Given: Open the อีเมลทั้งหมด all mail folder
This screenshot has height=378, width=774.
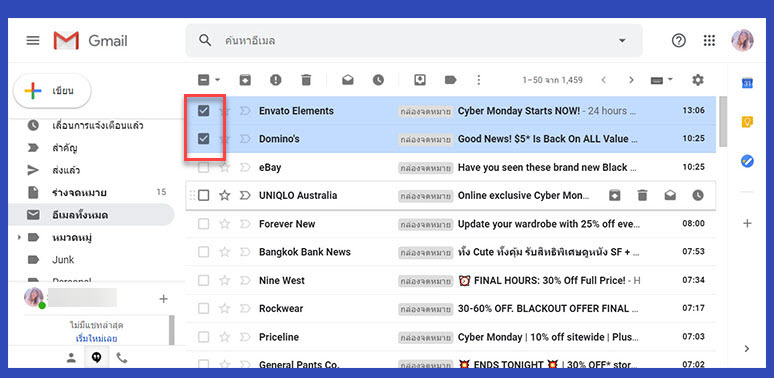Looking at the screenshot, I should coord(91,215).
